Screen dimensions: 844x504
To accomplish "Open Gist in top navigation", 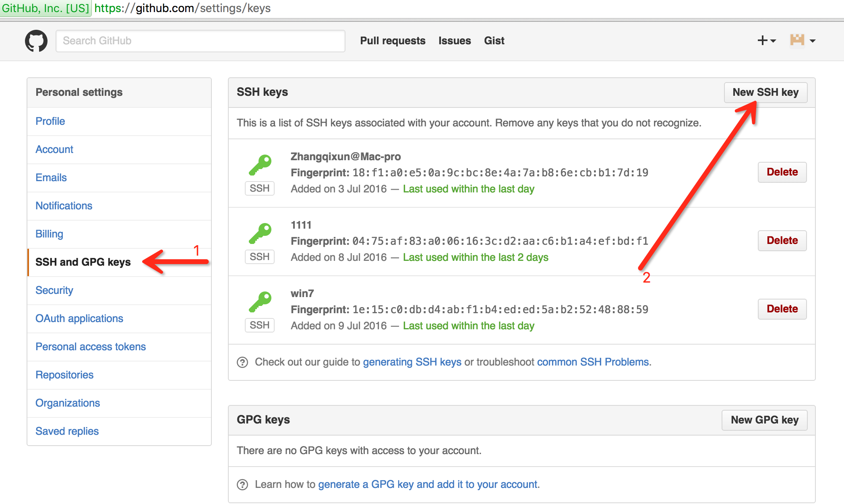I will (494, 41).
